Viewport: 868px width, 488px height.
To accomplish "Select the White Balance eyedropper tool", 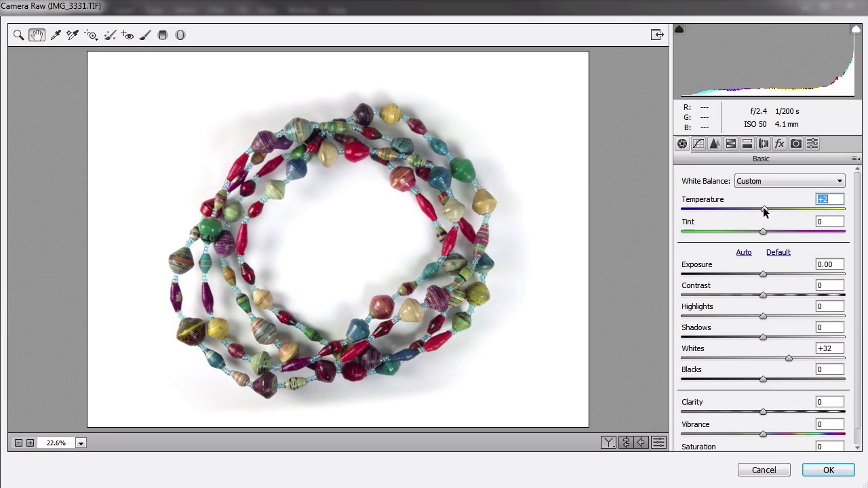I will 56,35.
